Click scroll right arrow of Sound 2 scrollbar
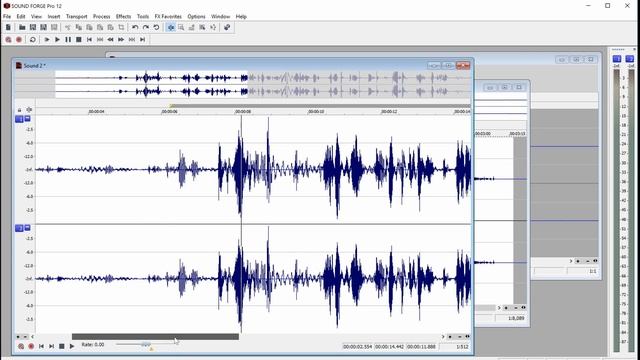Viewport: 640px width, 360px height. tap(443, 337)
